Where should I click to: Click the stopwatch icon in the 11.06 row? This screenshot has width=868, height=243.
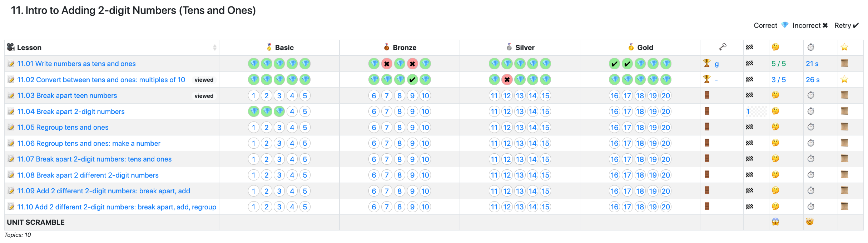coord(811,143)
